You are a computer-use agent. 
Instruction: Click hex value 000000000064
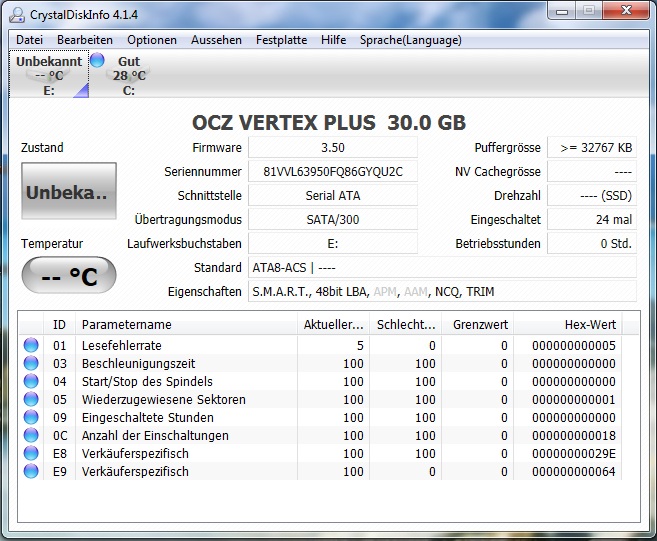pos(574,471)
